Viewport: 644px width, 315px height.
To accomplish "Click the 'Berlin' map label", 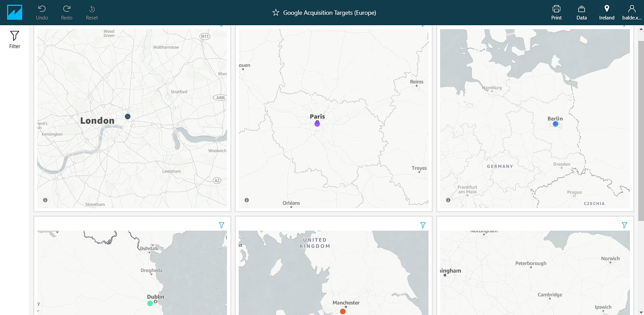I will click(555, 119).
